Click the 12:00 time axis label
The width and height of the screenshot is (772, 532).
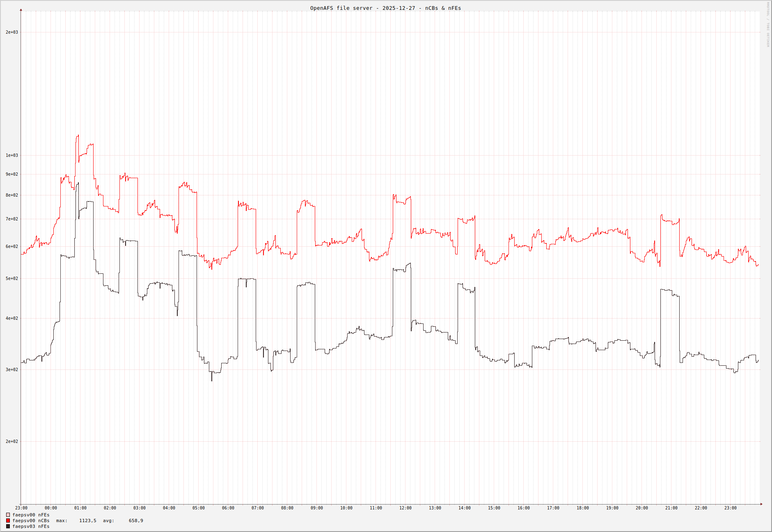(405, 508)
